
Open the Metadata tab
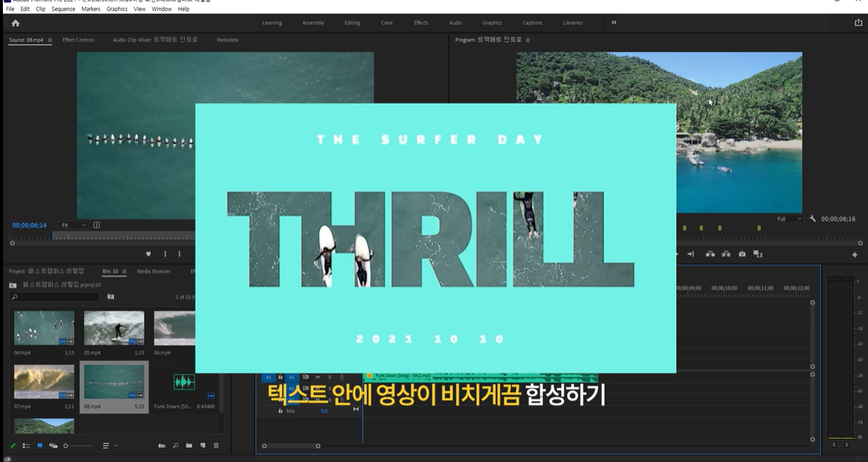228,40
